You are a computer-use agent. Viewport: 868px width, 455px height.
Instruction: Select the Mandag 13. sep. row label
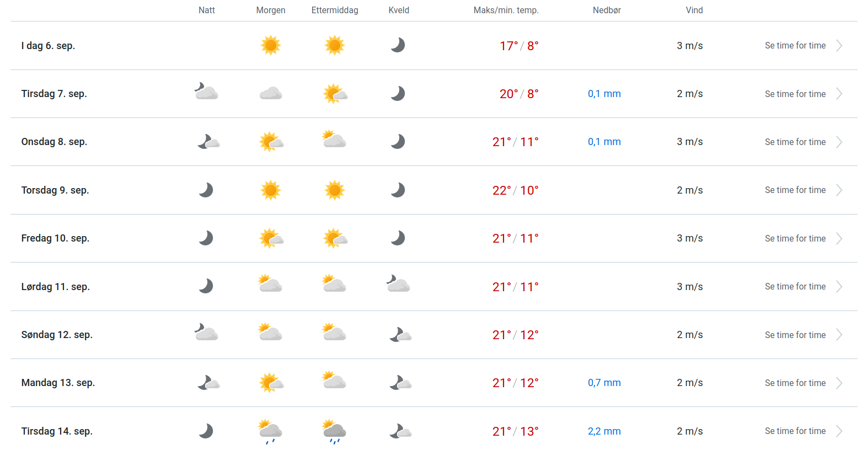(58, 383)
